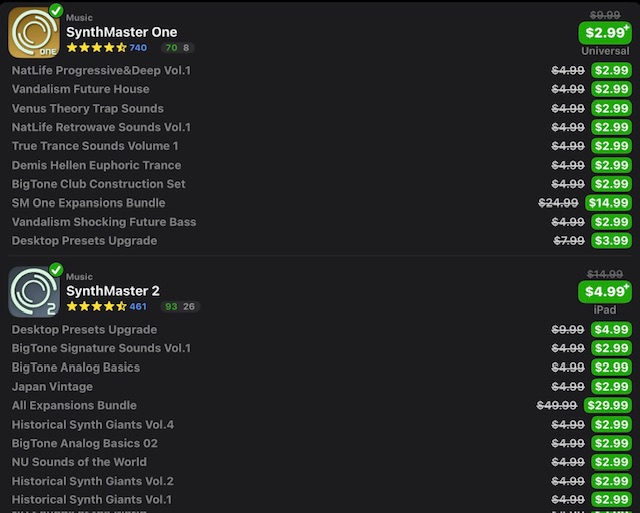Click SynthMaster 2 star rating
The height and width of the screenshot is (513, 640).
click(x=96, y=306)
